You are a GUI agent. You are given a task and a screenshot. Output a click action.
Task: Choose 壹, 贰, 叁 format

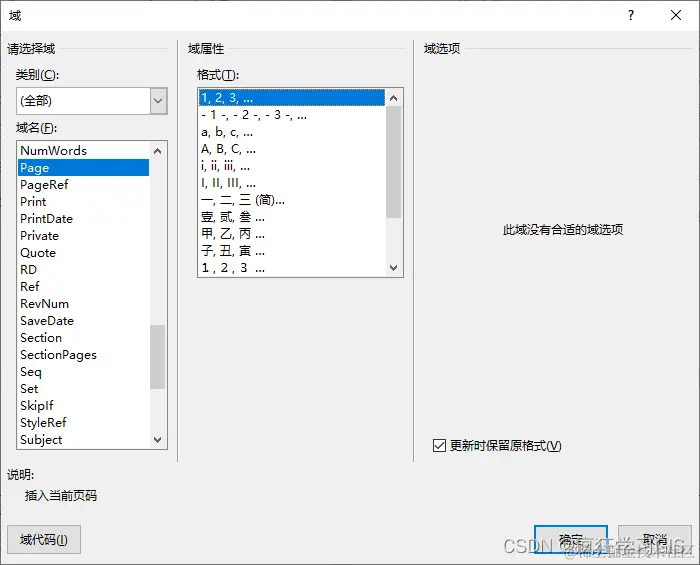292,217
